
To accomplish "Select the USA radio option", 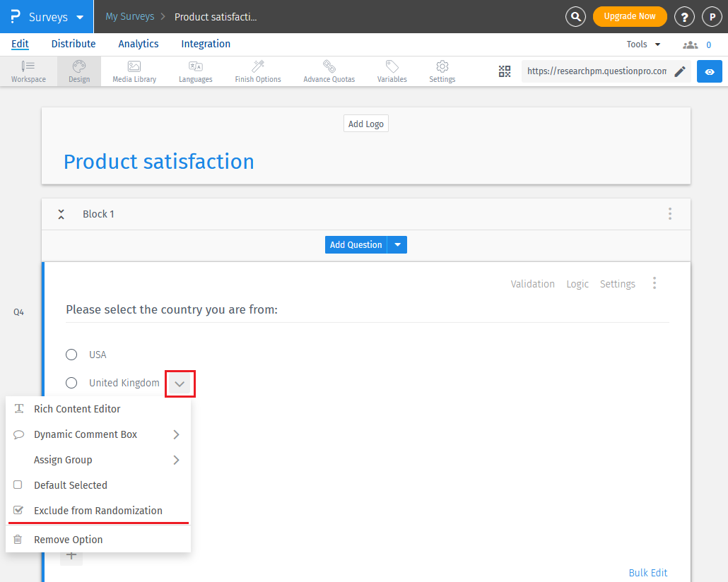I will pyautogui.click(x=71, y=355).
